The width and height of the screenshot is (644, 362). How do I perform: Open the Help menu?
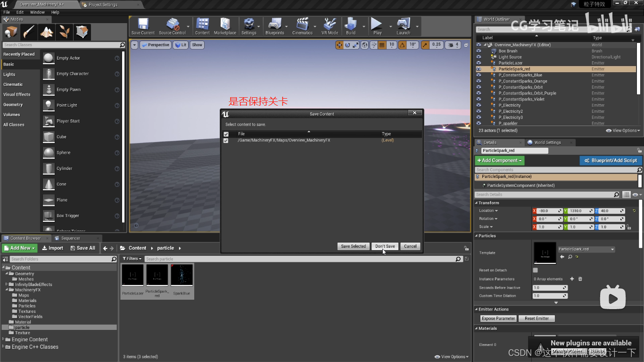coord(55,12)
